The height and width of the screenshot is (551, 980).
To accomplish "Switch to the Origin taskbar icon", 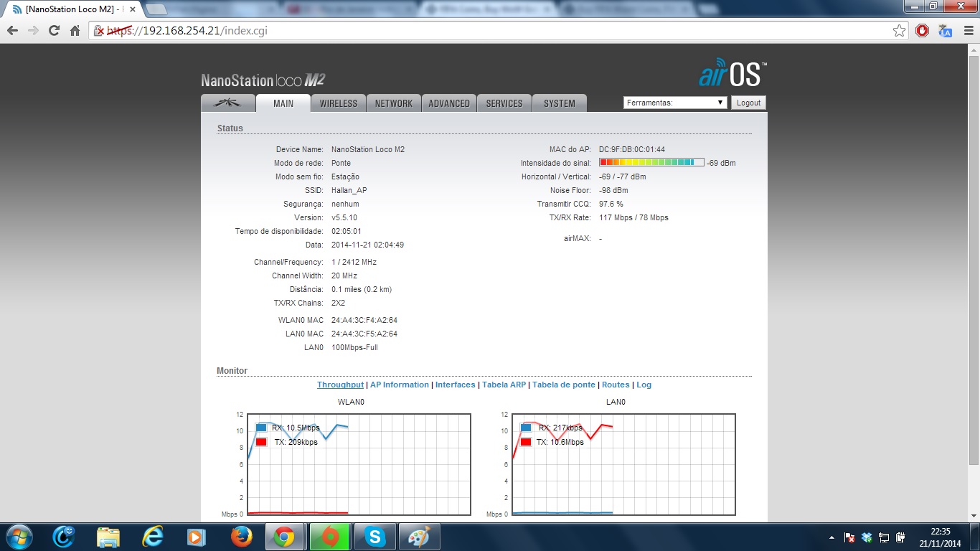I will [x=330, y=537].
